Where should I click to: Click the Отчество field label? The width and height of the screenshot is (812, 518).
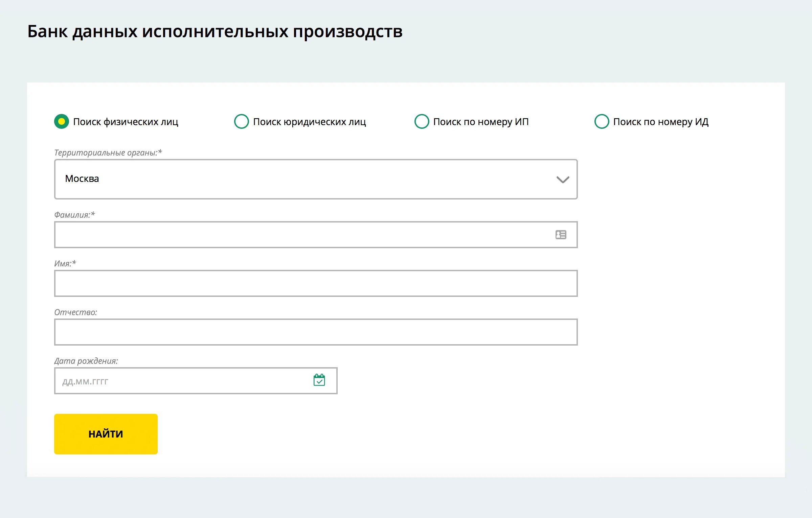pos(75,312)
